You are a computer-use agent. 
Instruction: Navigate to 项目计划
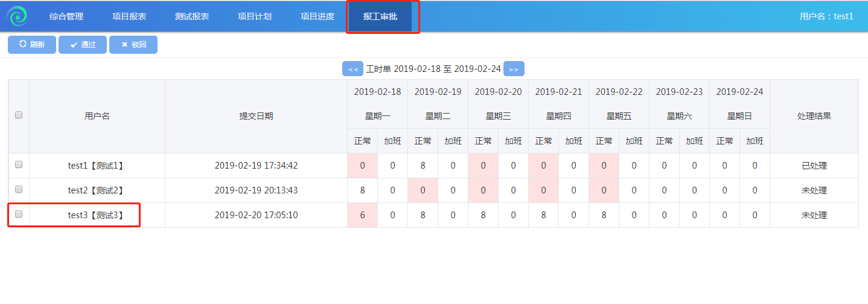click(255, 16)
